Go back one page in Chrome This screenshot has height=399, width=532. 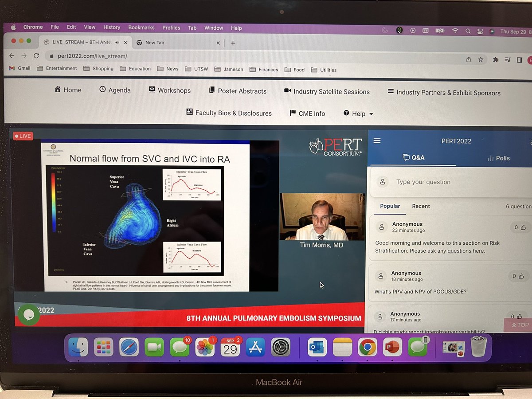[x=12, y=56]
